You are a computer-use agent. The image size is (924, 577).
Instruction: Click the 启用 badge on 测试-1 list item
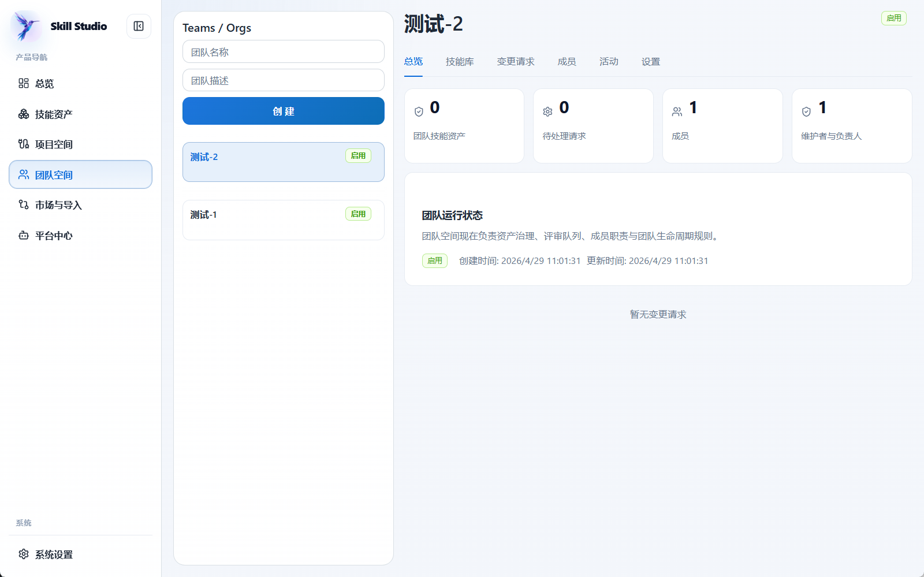click(358, 214)
